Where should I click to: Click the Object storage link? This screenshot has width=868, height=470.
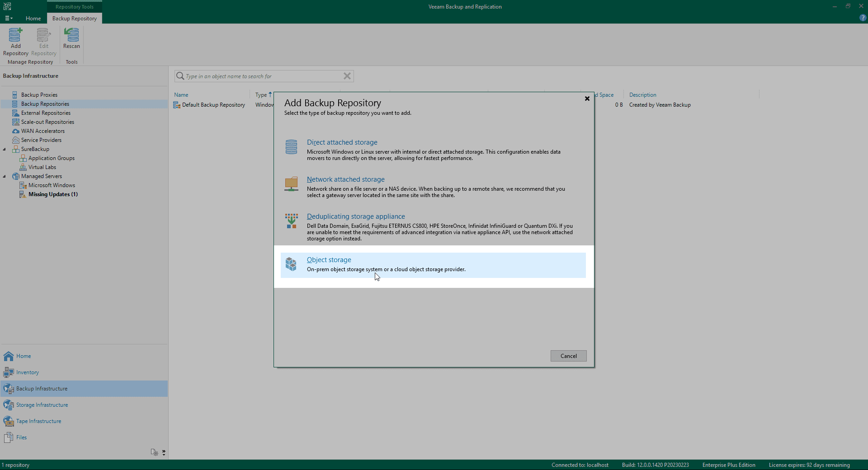pos(329,260)
